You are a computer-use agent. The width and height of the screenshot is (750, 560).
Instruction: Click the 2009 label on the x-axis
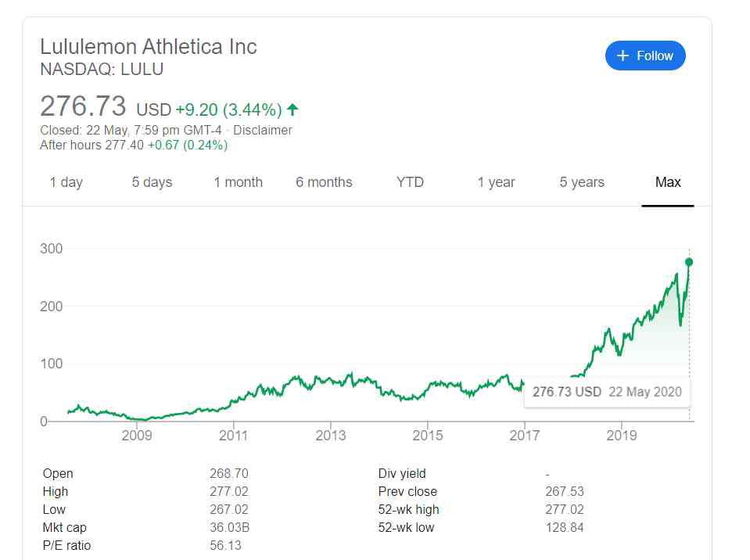pos(137,435)
